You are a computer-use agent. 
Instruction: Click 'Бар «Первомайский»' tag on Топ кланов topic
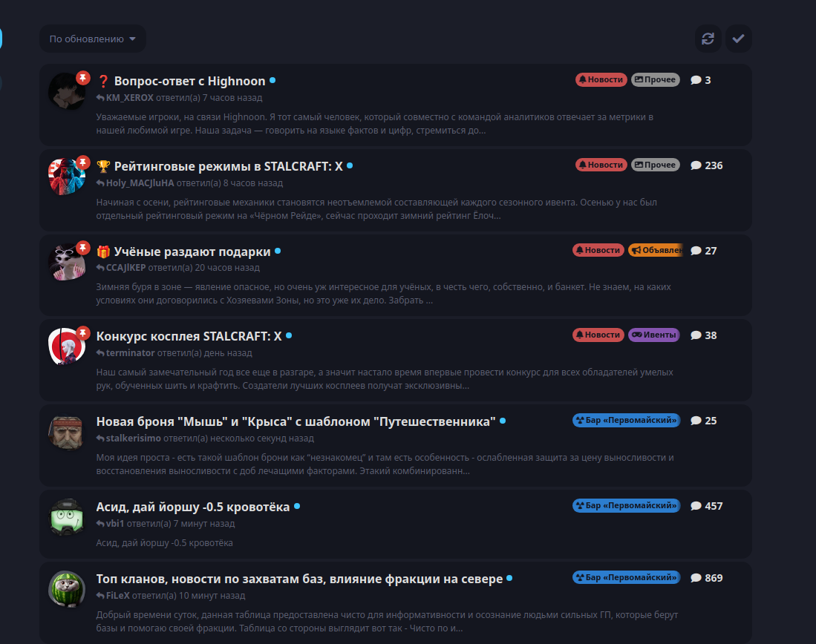click(x=626, y=577)
